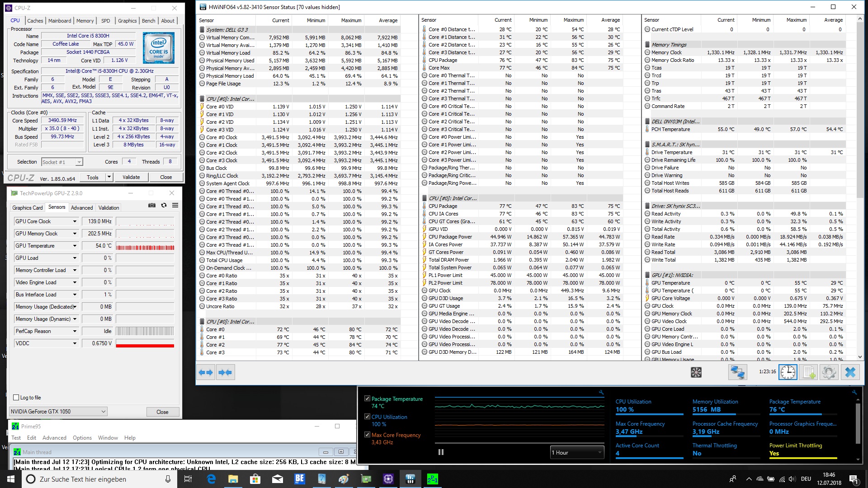Take a GPU-Z screenshot with camera icon

[152, 205]
